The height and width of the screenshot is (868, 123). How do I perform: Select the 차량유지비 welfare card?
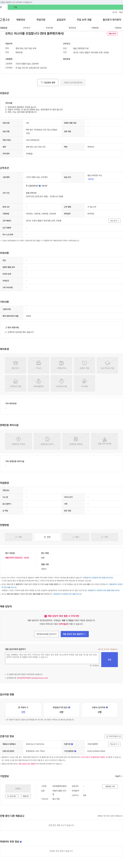coord(61,365)
